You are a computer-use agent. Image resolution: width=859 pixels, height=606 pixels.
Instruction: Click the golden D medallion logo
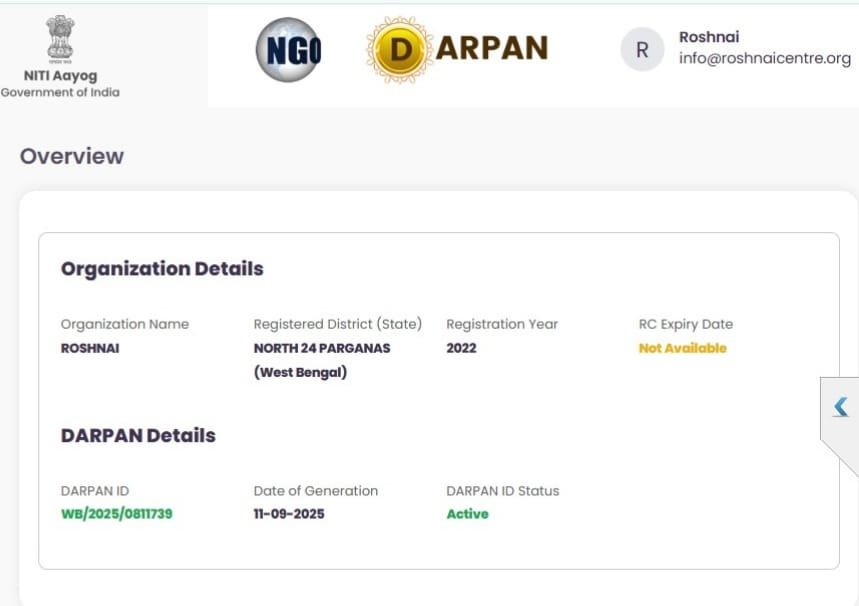tap(399, 49)
